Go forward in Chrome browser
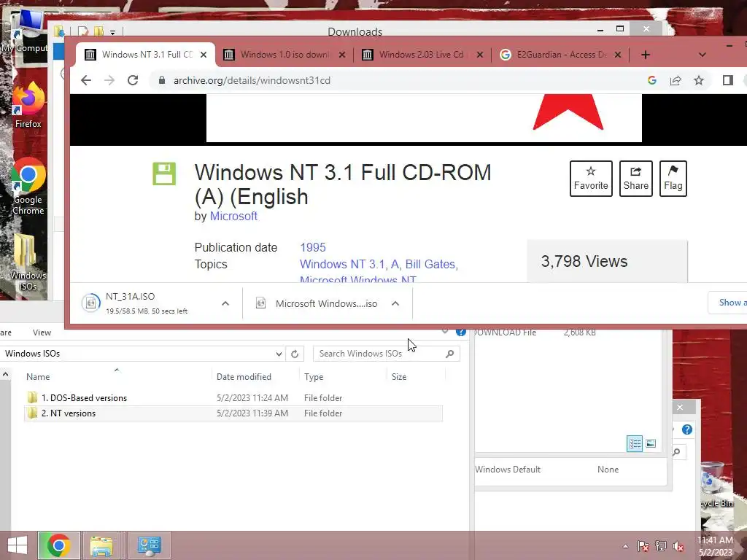 pos(109,80)
